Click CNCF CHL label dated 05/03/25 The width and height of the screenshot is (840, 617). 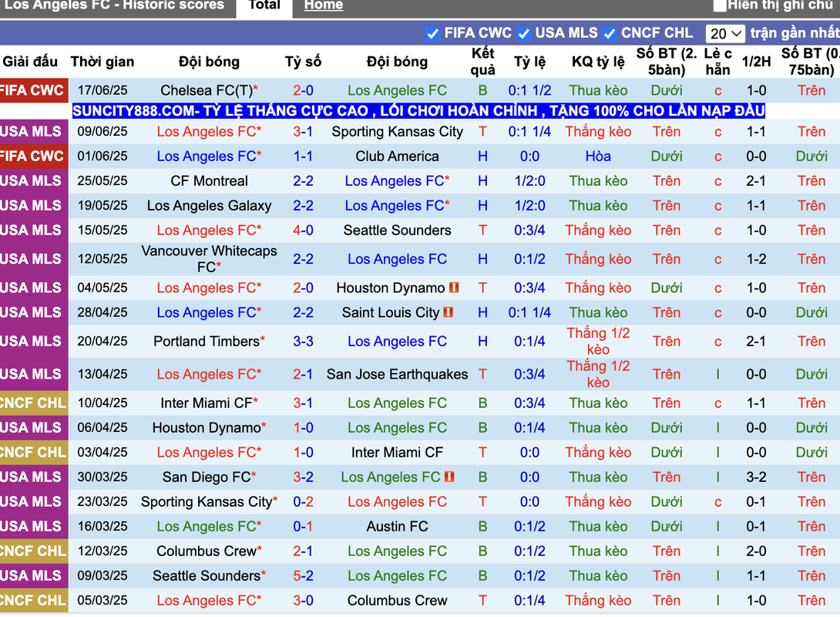33,600
